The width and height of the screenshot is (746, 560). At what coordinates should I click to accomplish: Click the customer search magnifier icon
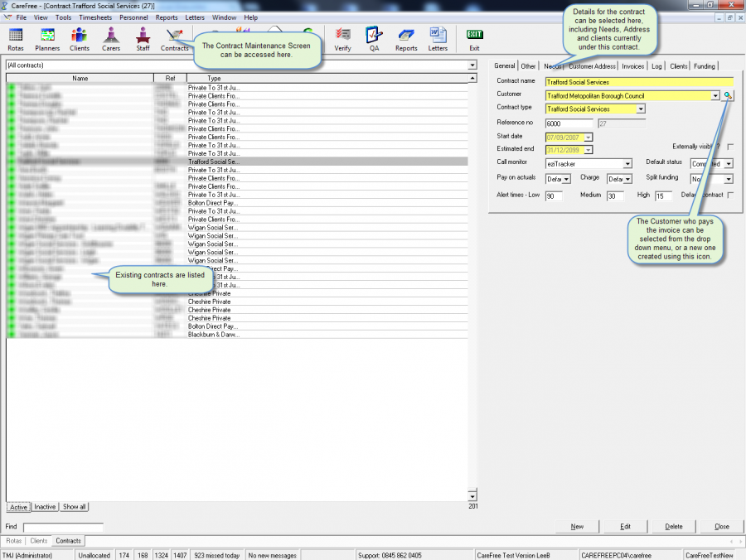coord(728,96)
